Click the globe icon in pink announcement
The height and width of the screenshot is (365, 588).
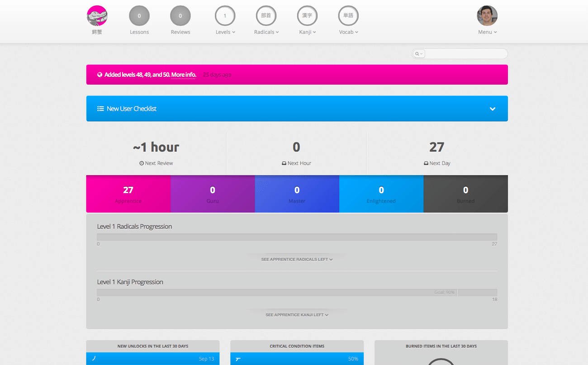click(x=100, y=75)
